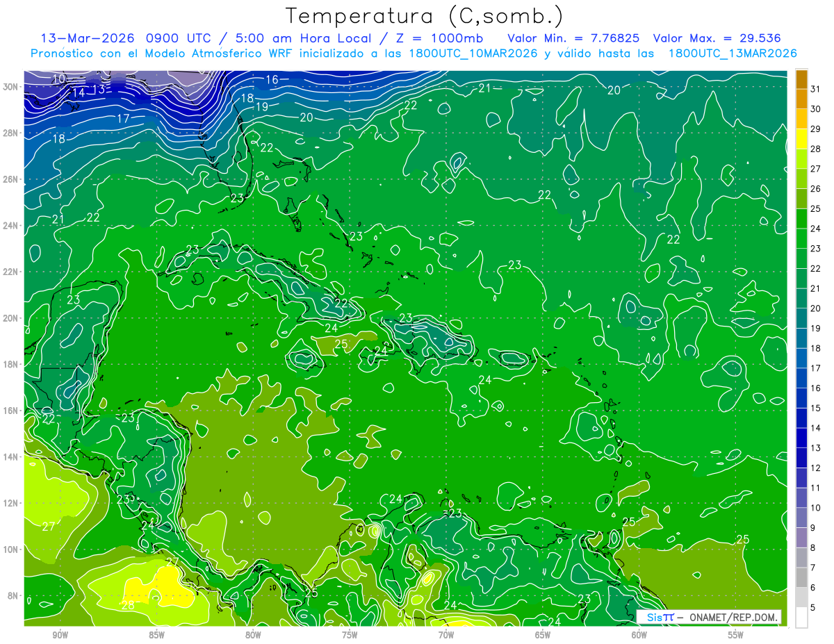834x644 pixels.
Task: Click the teal swatch between 19 and 20
Action: 801,318
